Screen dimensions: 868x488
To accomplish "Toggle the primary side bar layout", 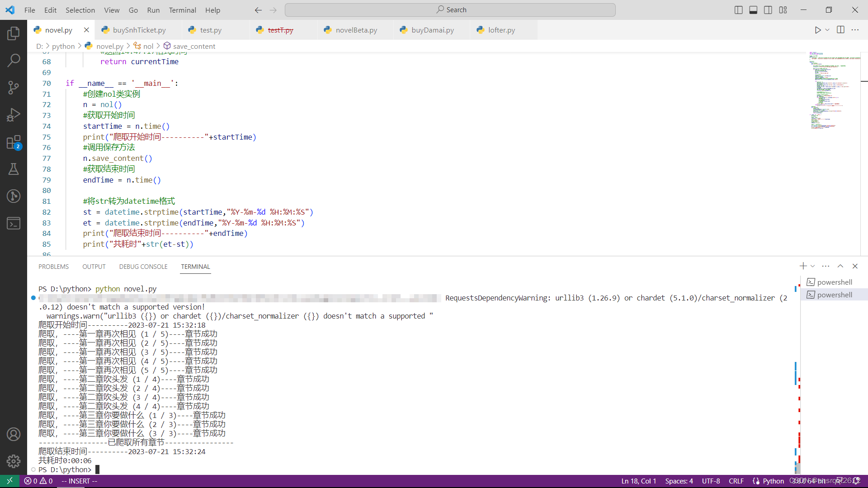I will [738, 10].
